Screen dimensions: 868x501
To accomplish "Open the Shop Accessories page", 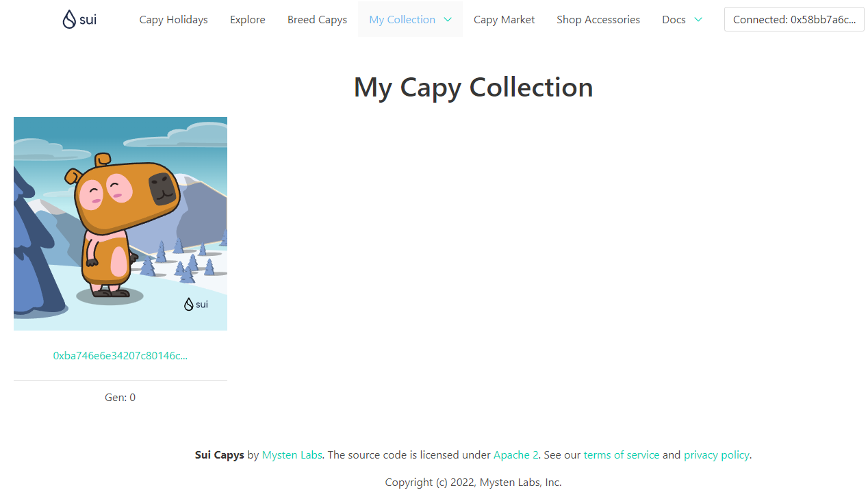I will point(598,19).
